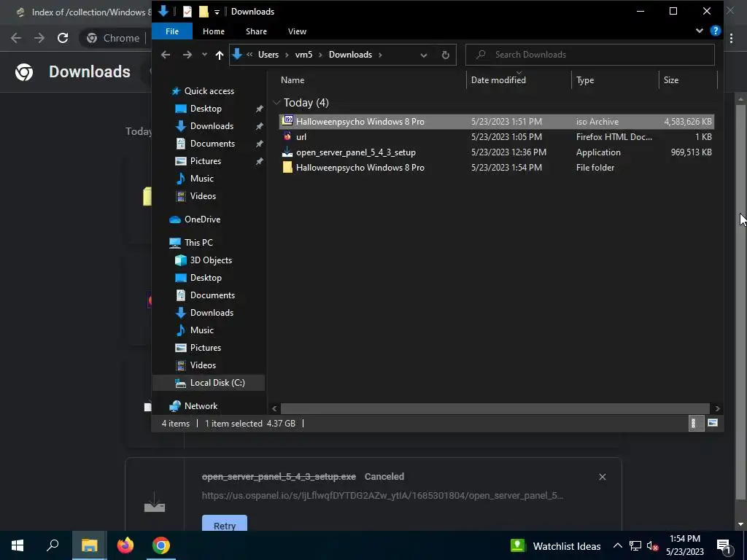Retry the canceled open_server_panel download in Chrome
The height and width of the screenshot is (560, 747).
tap(225, 523)
